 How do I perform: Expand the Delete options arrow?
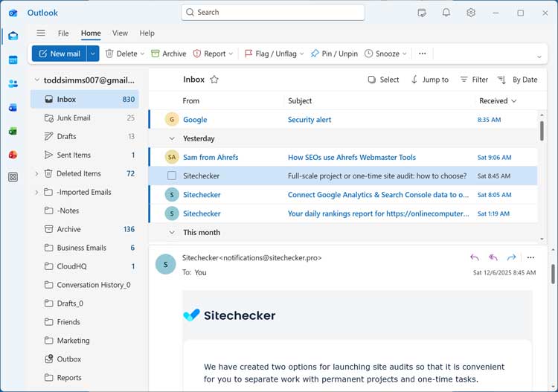(142, 54)
